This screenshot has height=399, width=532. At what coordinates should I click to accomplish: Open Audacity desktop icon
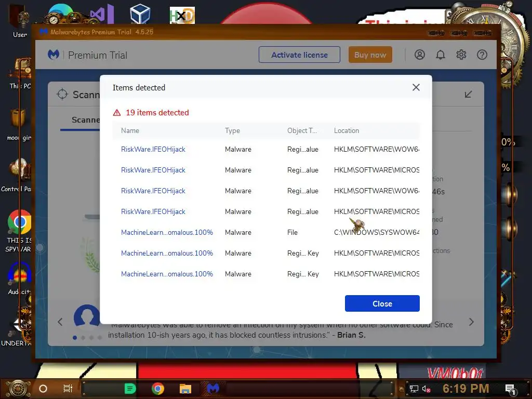click(x=19, y=278)
